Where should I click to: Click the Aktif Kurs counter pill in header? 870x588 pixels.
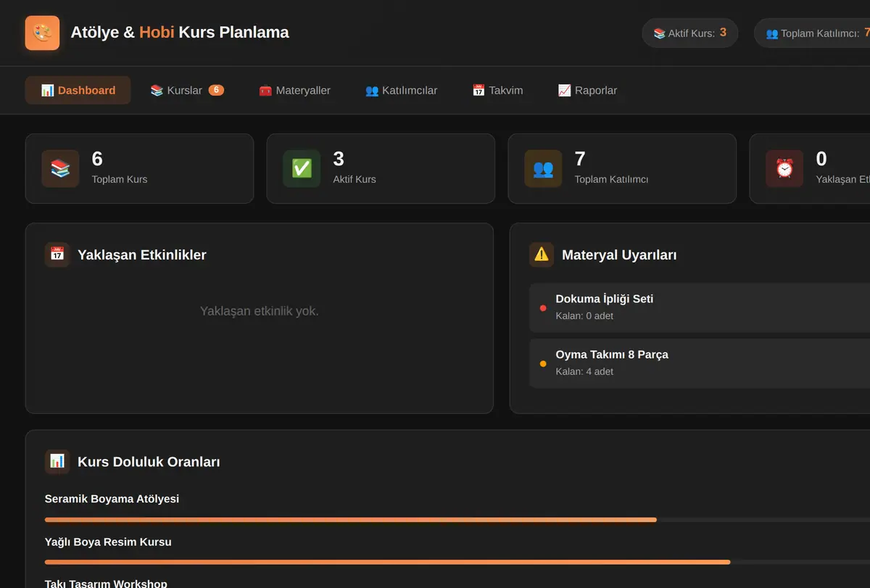coord(689,33)
